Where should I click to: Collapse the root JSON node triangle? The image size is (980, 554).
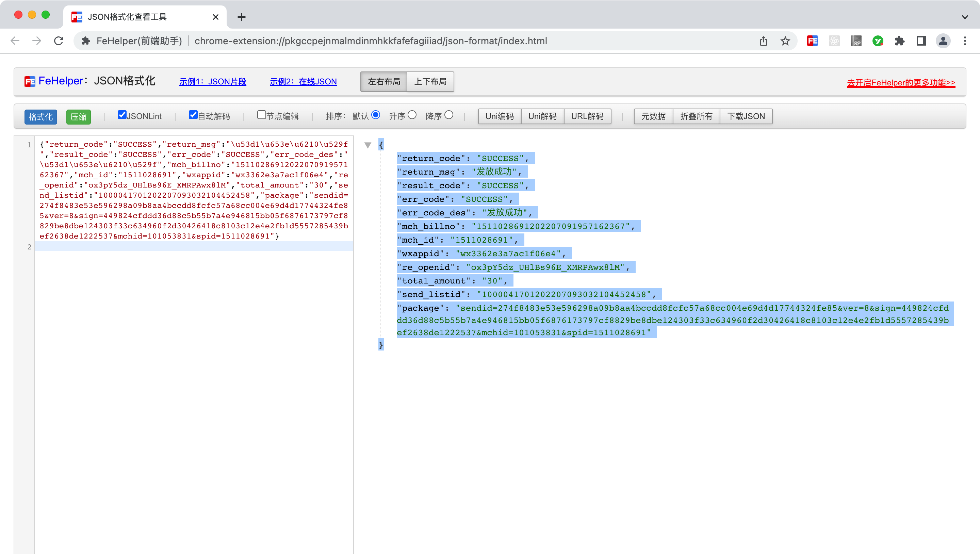(367, 145)
